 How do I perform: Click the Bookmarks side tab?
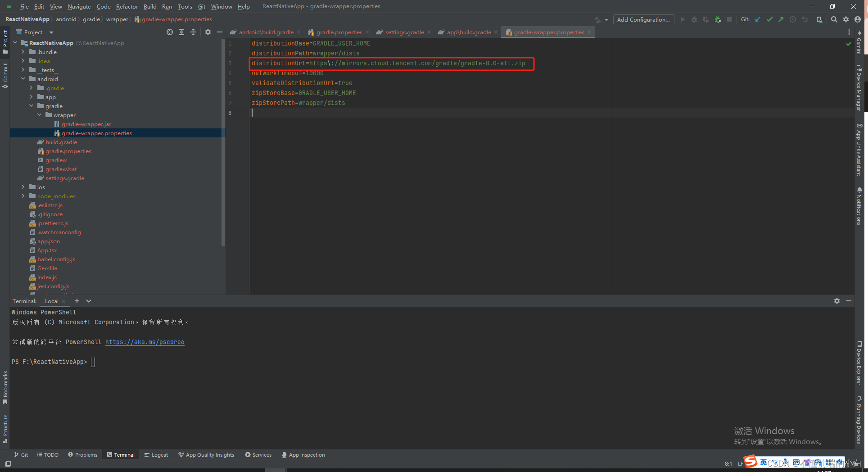click(x=5, y=387)
